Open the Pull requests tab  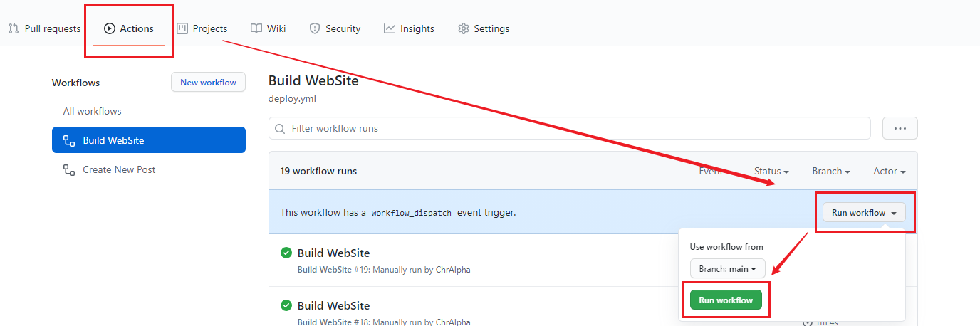click(44, 28)
